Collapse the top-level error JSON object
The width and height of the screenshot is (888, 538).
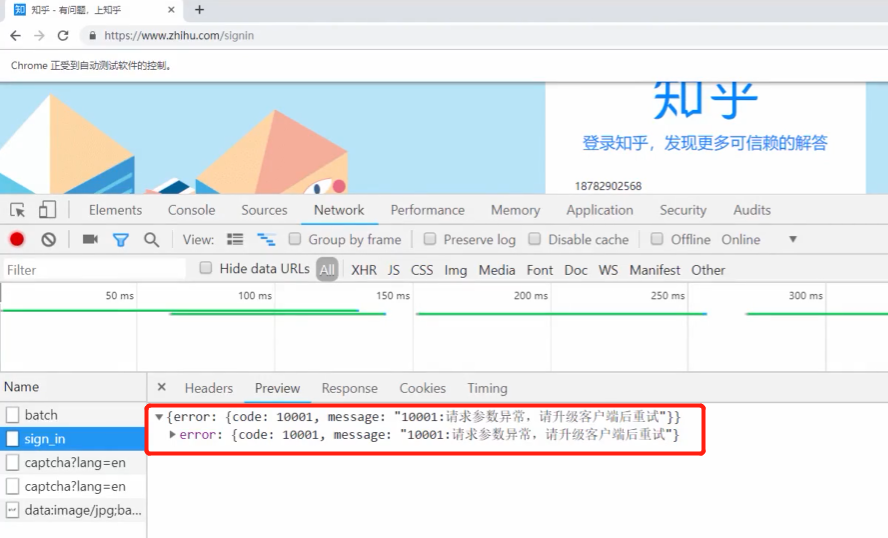[x=159, y=417]
